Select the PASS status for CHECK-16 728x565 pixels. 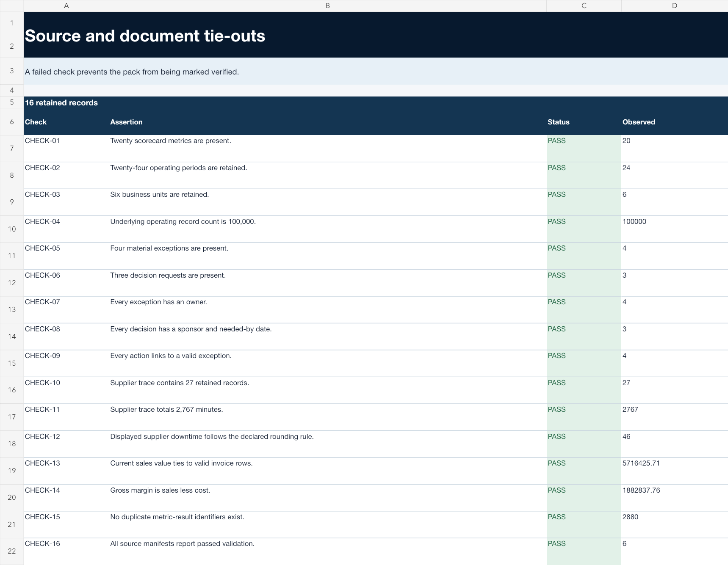point(584,551)
